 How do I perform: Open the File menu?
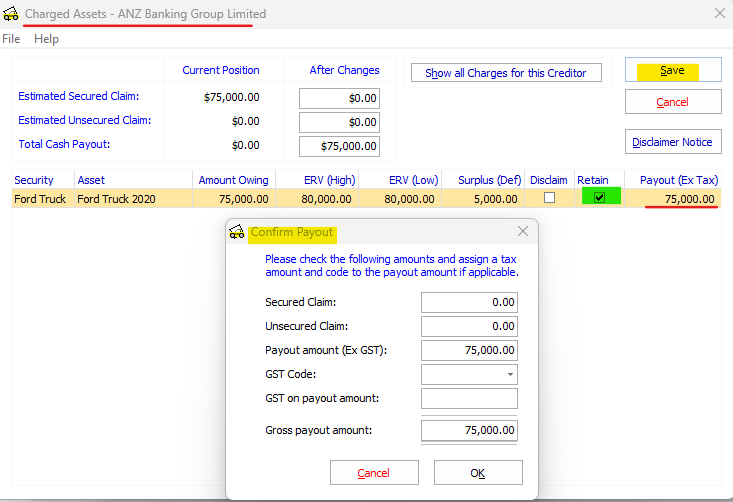(11, 39)
